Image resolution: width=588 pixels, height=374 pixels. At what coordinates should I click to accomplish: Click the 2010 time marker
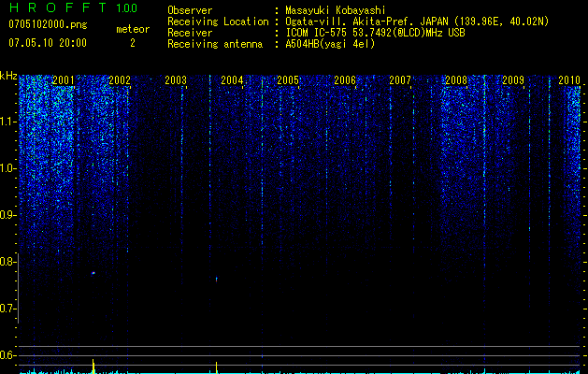pos(569,80)
